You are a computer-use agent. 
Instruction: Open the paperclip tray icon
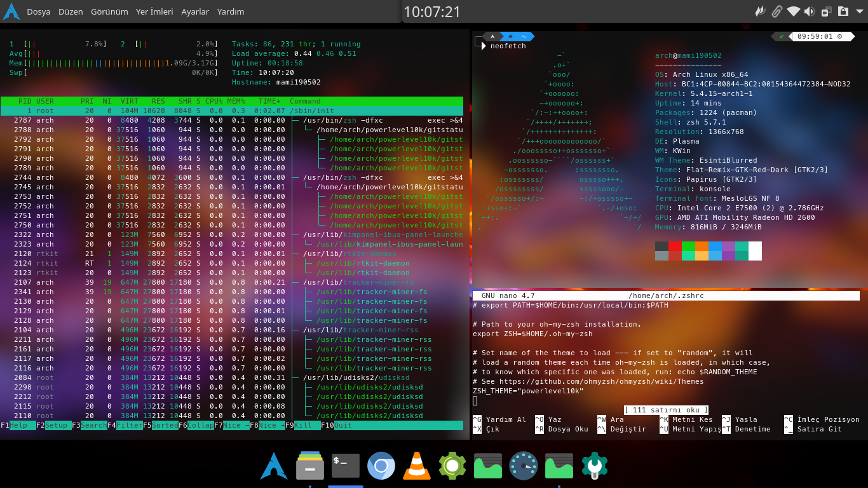click(x=776, y=11)
